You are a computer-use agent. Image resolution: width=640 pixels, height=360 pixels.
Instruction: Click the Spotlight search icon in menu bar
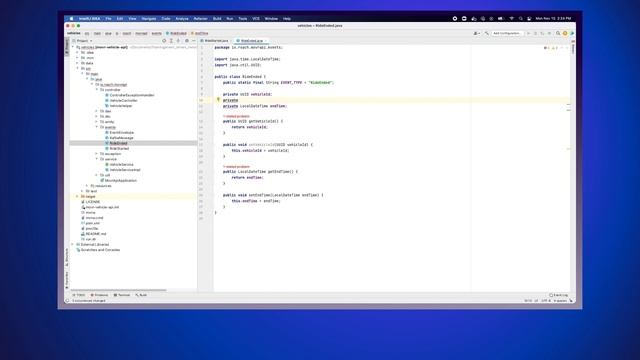pyautogui.click(x=520, y=18)
